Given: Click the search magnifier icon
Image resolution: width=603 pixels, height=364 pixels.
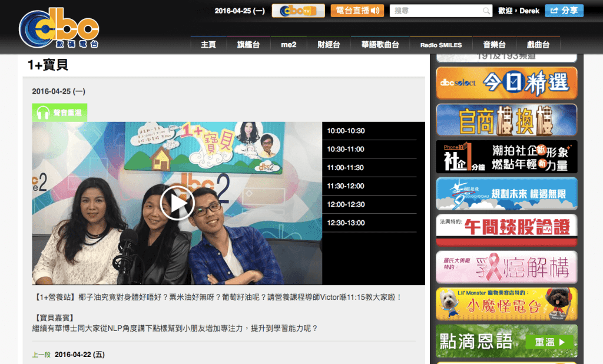Looking at the screenshot, I should 486,11.
